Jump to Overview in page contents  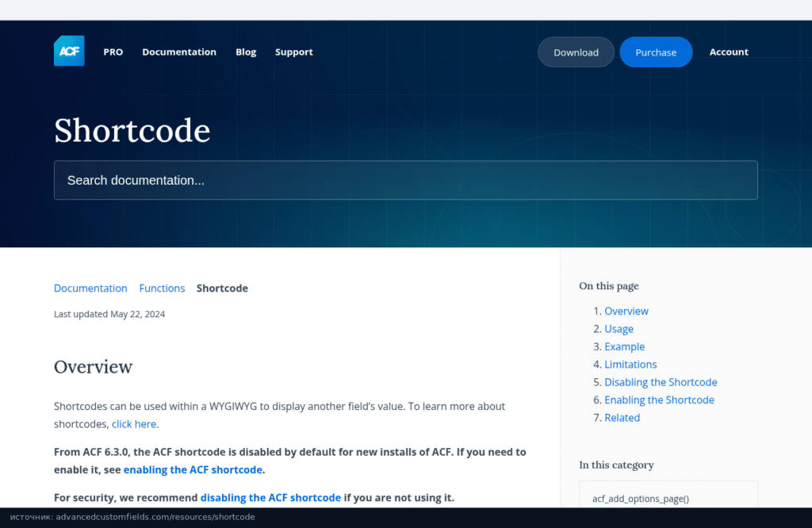[626, 311]
